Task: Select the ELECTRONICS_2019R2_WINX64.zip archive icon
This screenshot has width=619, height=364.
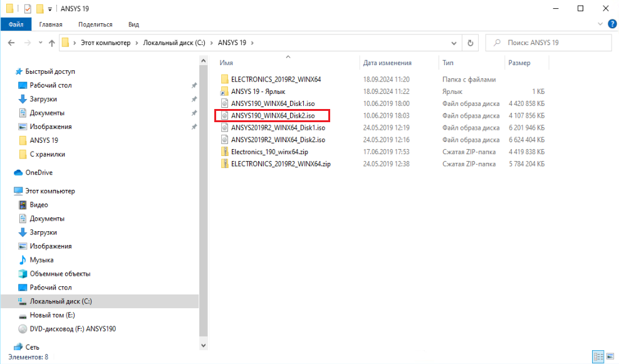Action: tap(224, 164)
